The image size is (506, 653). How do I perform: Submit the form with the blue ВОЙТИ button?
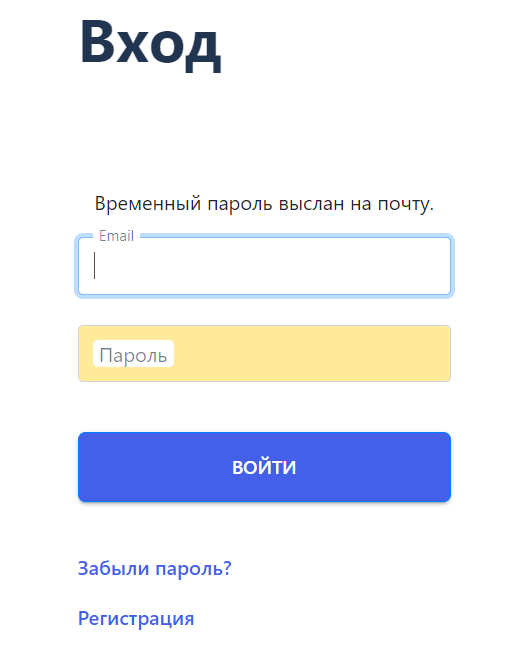click(x=264, y=467)
